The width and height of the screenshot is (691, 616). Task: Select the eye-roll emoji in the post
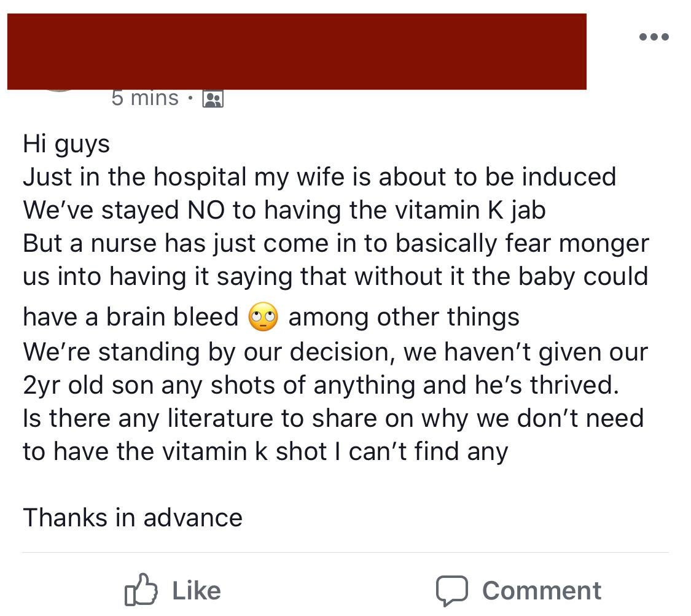tap(263, 317)
